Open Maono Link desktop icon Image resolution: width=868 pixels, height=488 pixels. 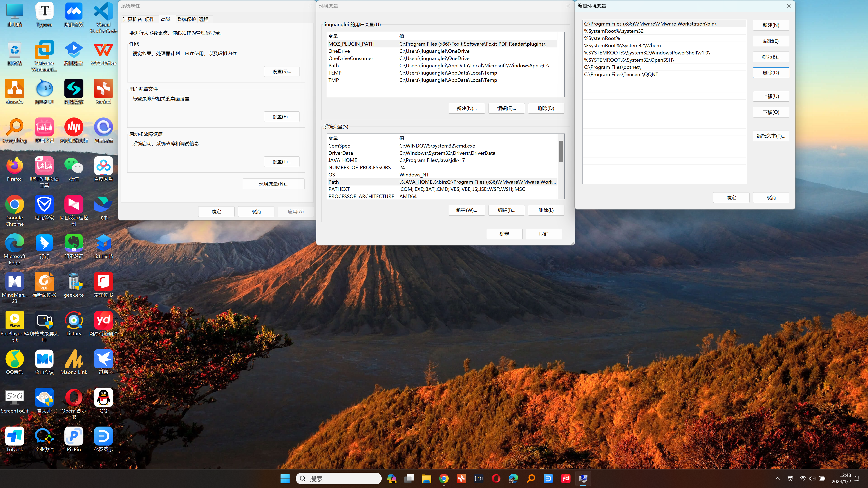pyautogui.click(x=74, y=362)
